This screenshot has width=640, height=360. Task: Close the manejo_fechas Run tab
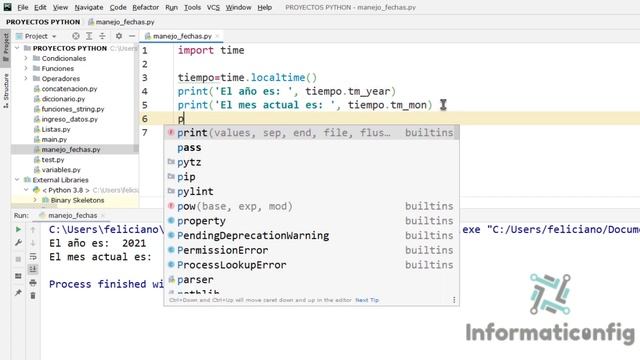[103, 215]
